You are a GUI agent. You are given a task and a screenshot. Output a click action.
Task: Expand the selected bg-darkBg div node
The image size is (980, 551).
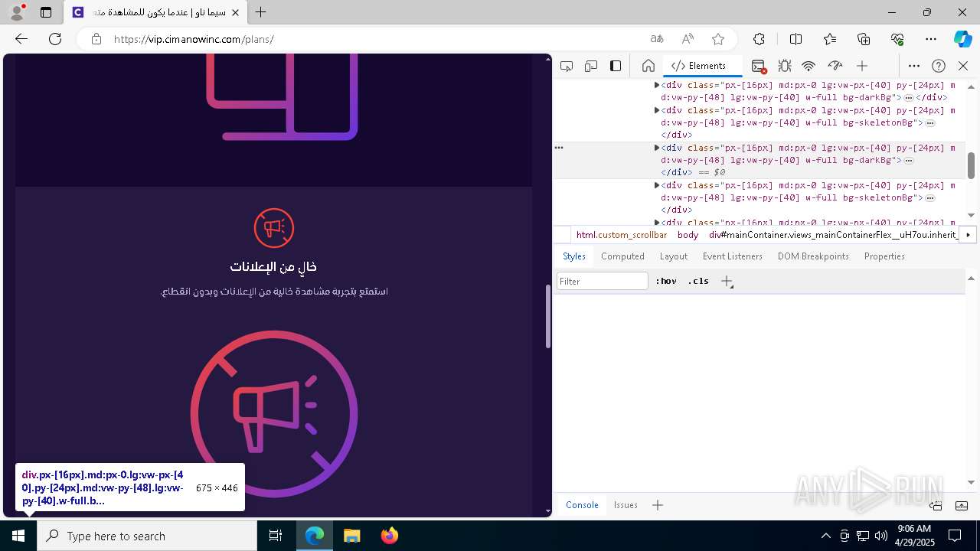coord(657,148)
